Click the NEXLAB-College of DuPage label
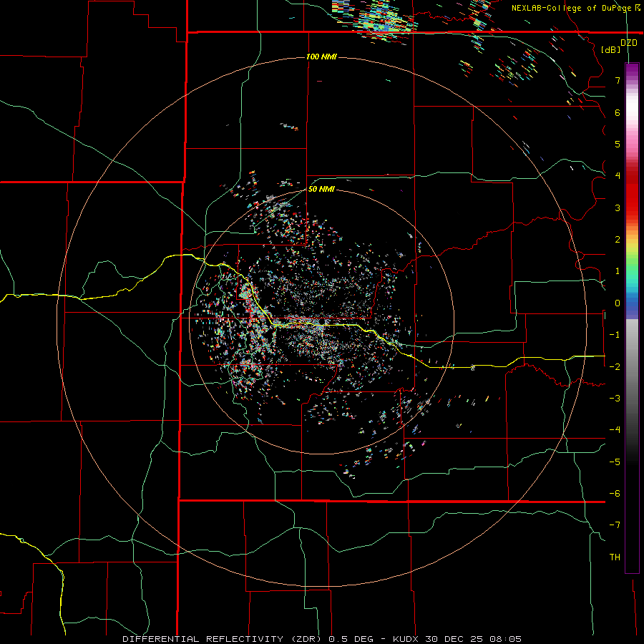The image size is (644, 644). pos(571,8)
